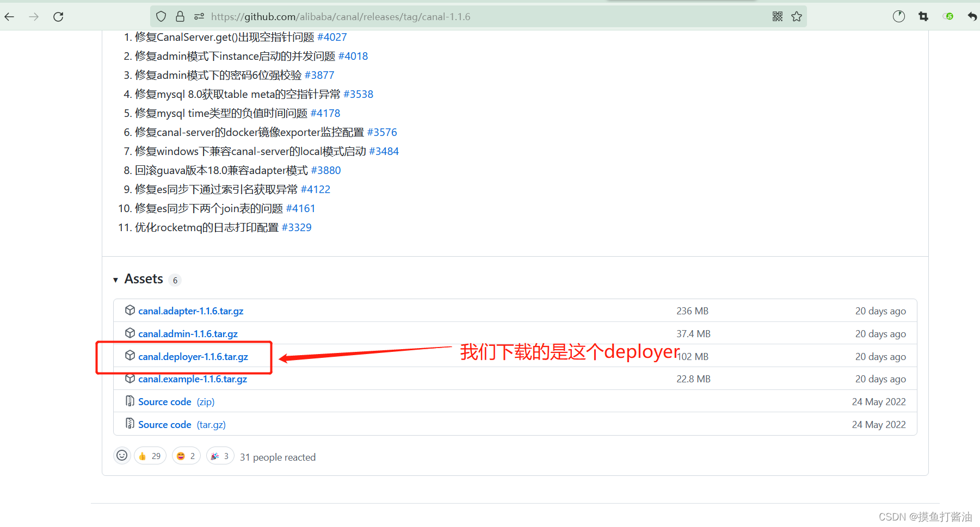Image resolution: width=980 pixels, height=527 pixels.
Task: Open issue #4161 link
Action: pyautogui.click(x=301, y=208)
